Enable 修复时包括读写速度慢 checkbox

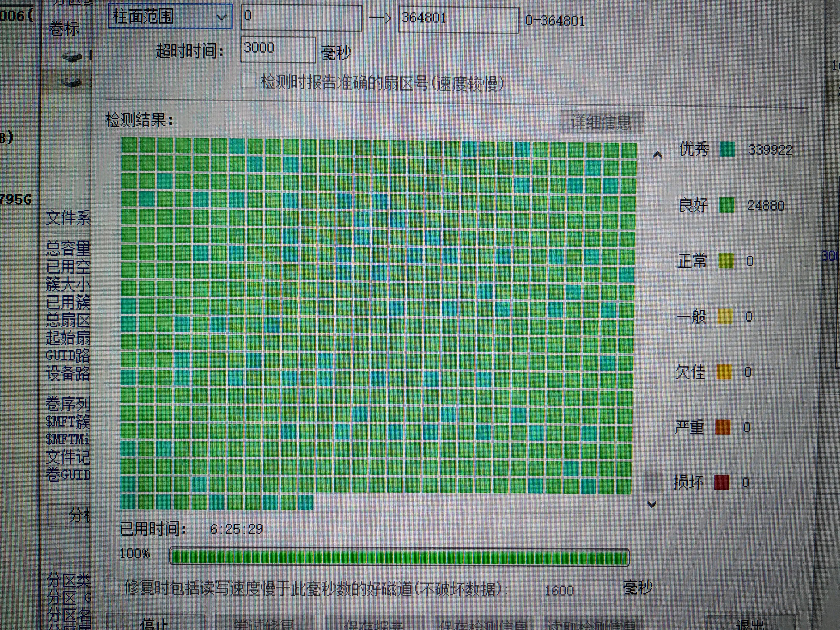(113, 587)
